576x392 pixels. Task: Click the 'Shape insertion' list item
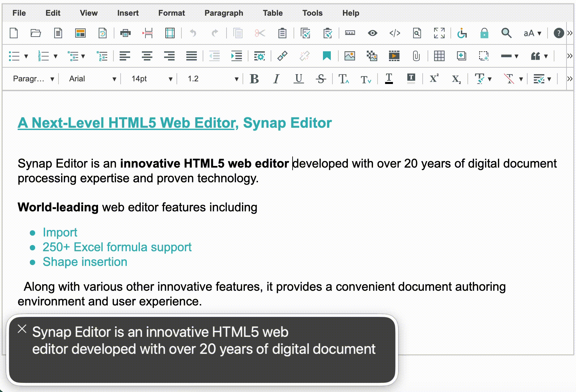(85, 262)
